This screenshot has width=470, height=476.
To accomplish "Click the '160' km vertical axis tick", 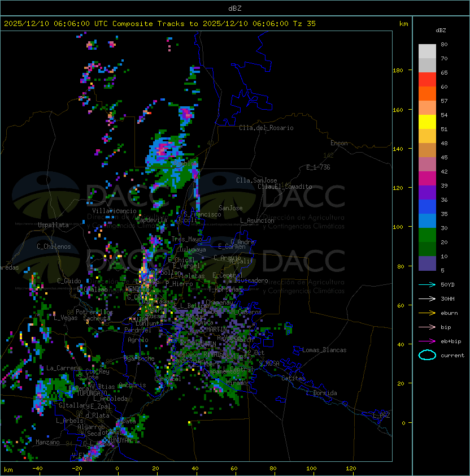I will (x=398, y=110).
